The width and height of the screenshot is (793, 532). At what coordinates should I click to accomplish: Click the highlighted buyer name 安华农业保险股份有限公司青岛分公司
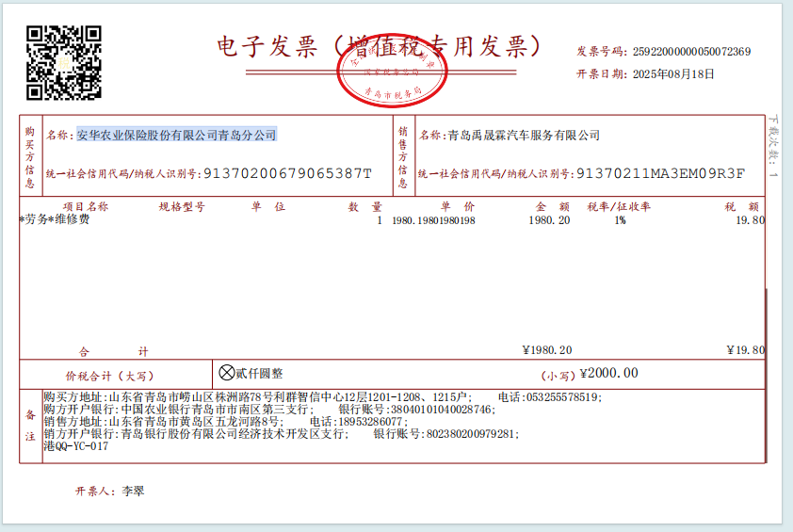[176, 136]
